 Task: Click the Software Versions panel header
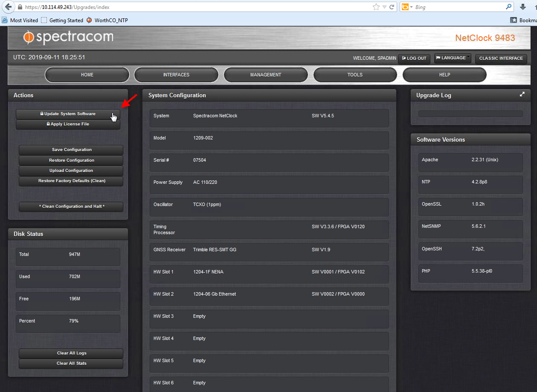click(470, 139)
